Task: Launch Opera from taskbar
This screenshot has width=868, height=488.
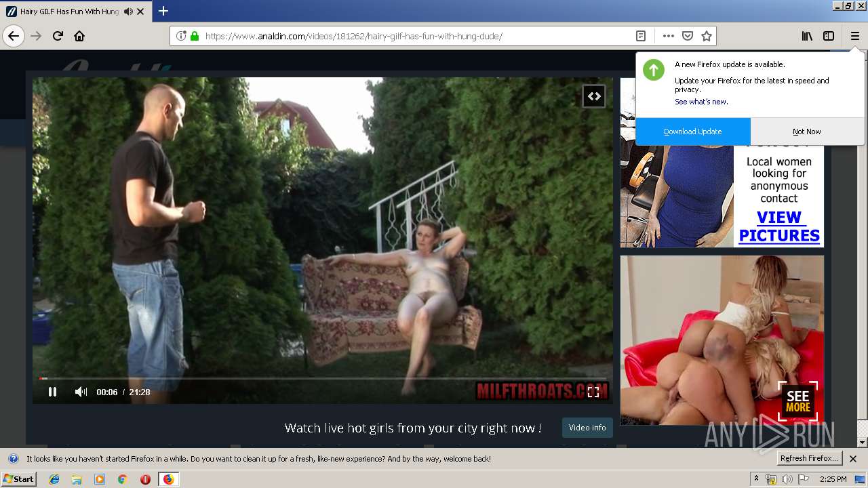Action: (145, 479)
